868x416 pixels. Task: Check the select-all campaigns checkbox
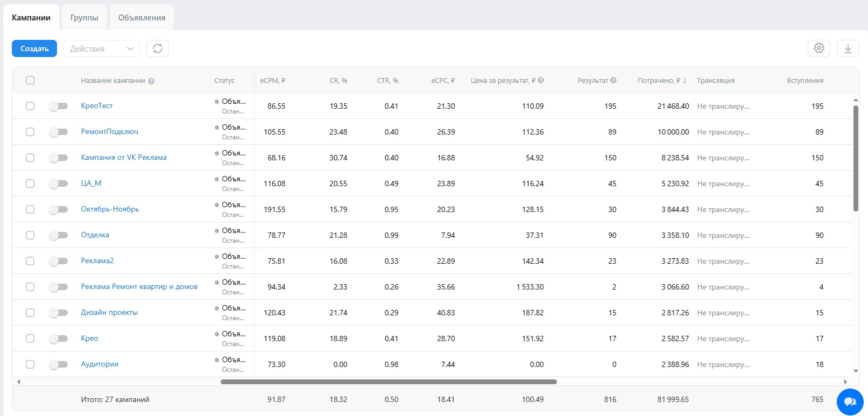[30, 80]
